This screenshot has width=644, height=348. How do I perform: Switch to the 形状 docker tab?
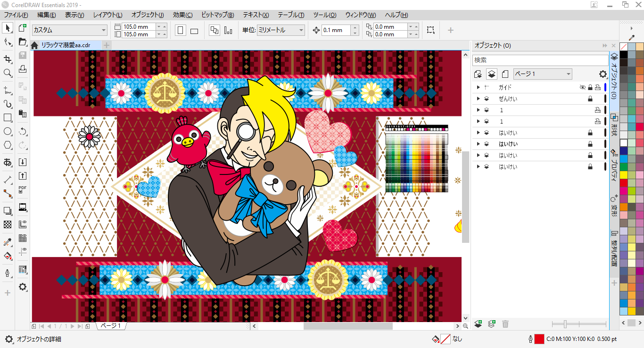(614, 125)
